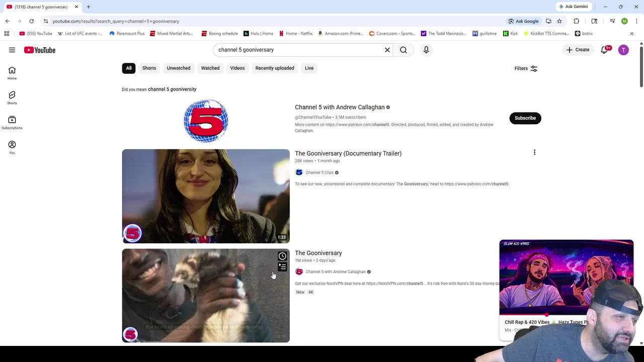The width and height of the screenshot is (644, 362).
Task: Open the account avatar menu
Action: pyautogui.click(x=623, y=50)
